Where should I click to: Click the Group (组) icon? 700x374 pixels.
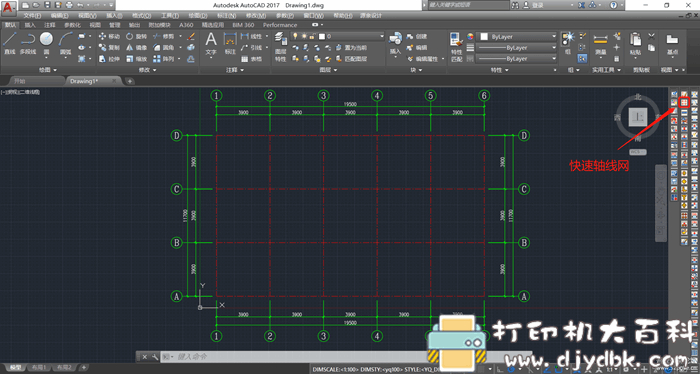tap(567, 44)
